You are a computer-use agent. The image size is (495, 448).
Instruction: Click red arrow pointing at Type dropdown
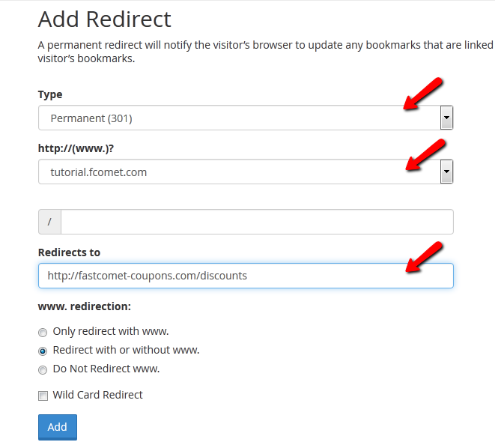423,94
